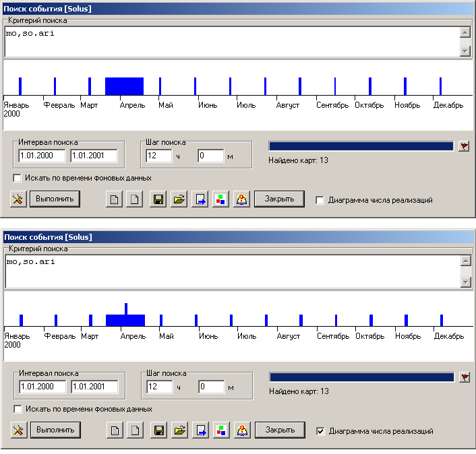
Task: Click the hours step field in the top window
Action: (158, 156)
